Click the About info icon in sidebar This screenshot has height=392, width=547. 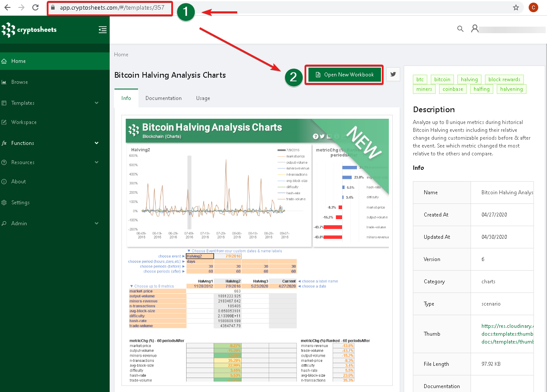[4, 182]
